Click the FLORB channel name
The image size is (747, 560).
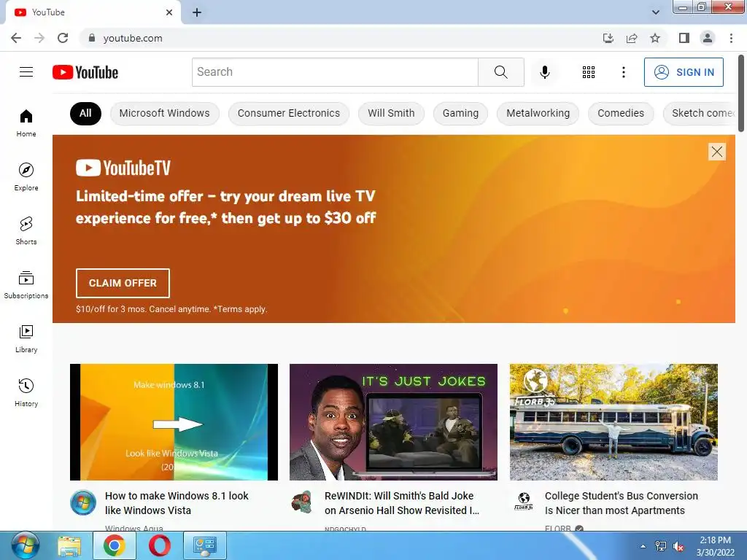point(558,528)
